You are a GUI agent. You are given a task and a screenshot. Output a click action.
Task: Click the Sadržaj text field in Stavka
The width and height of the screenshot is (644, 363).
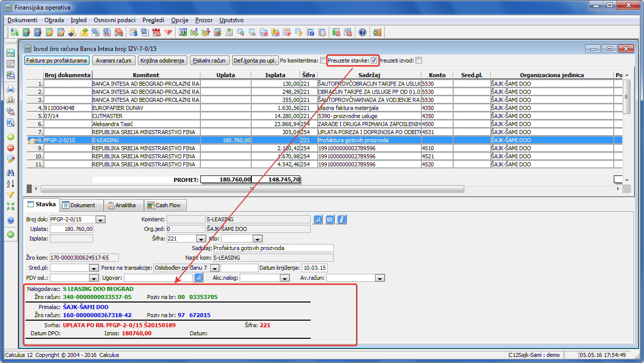tap(273, 248)
